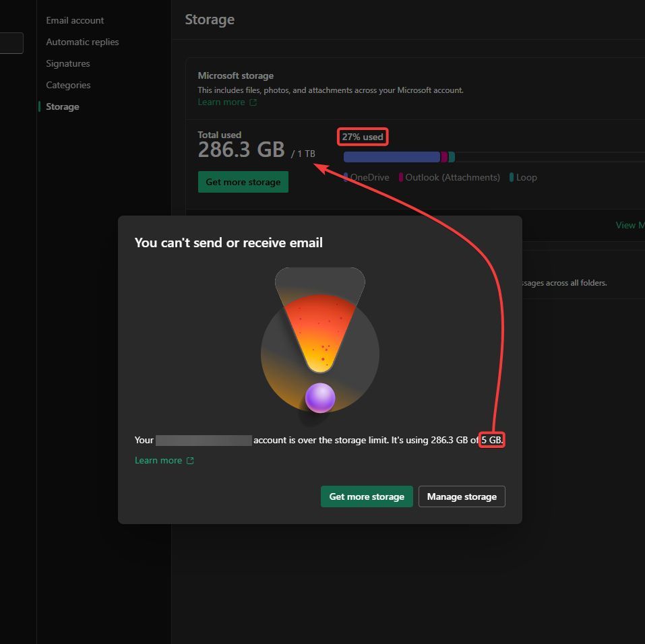Click the Storage page heading
Screen dimensions: 645x644
coord(210,20)
